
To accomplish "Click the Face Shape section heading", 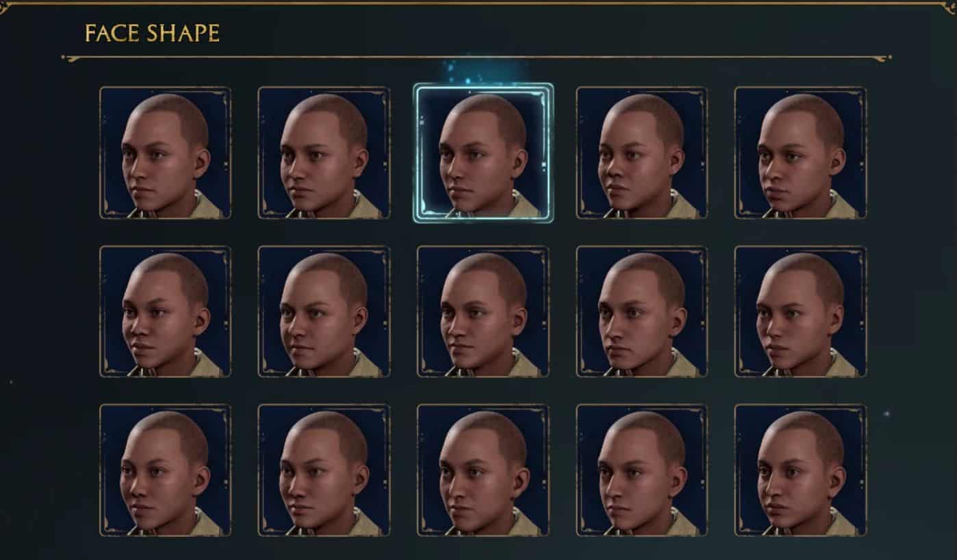I will [152, 33].
